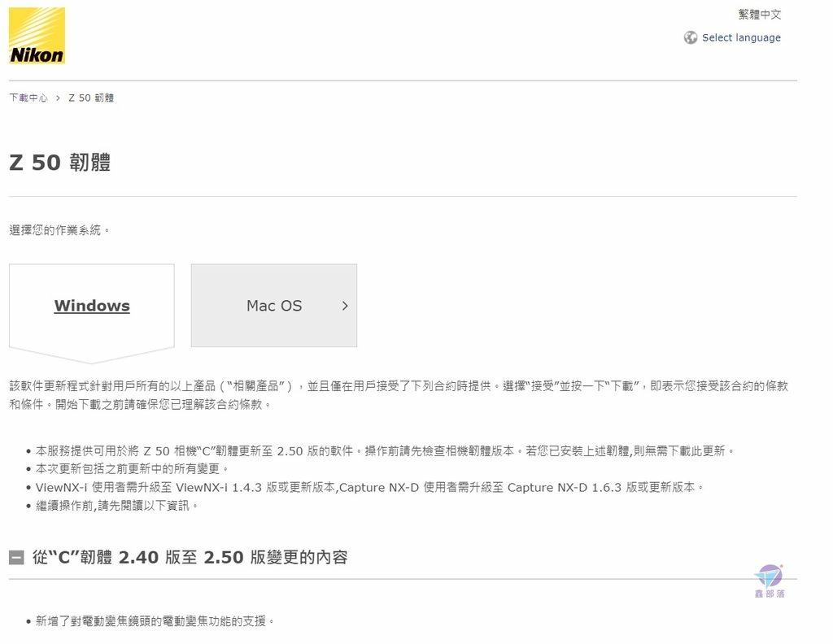Click bullet 新增了對電動變焦鏡頭的電動變焦功能的支援

[155, 620]
